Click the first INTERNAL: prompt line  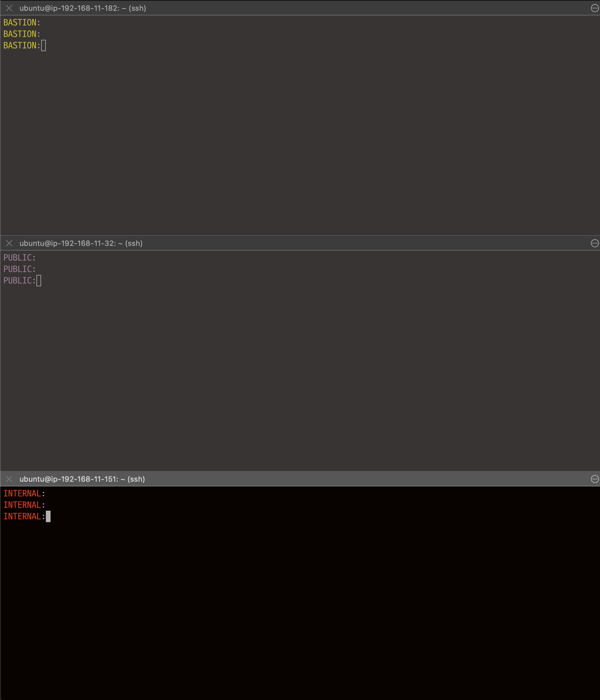(x=24, y=493)
